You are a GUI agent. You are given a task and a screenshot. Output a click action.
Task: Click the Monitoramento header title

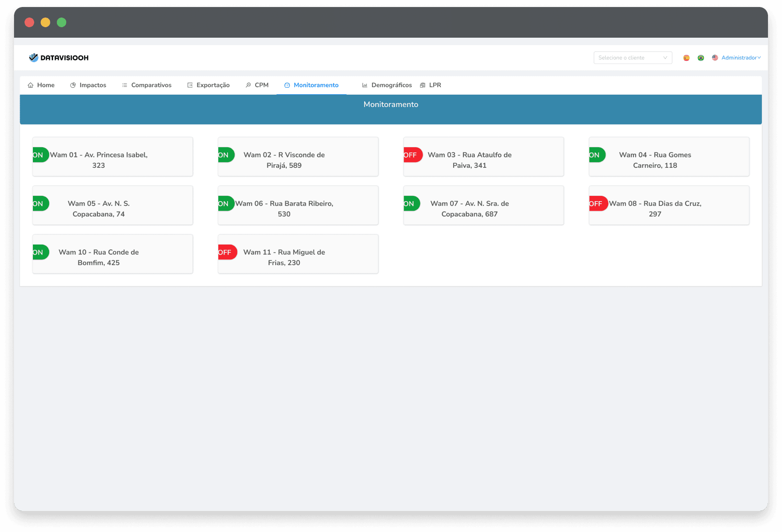(x=391, y=104)
